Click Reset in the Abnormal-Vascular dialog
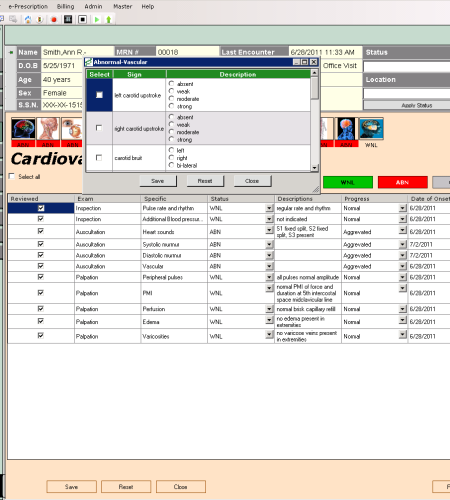450x500 pixels. (x=205, y=181)
